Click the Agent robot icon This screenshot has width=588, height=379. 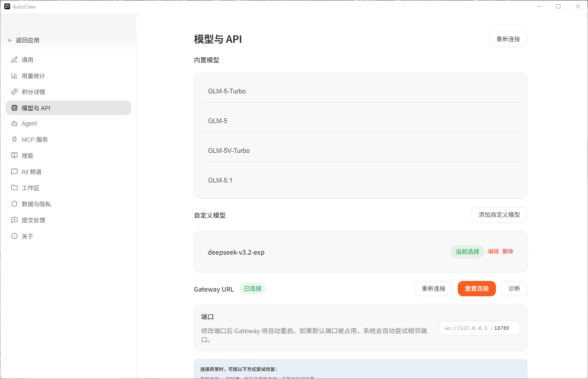tap(14, 124)
